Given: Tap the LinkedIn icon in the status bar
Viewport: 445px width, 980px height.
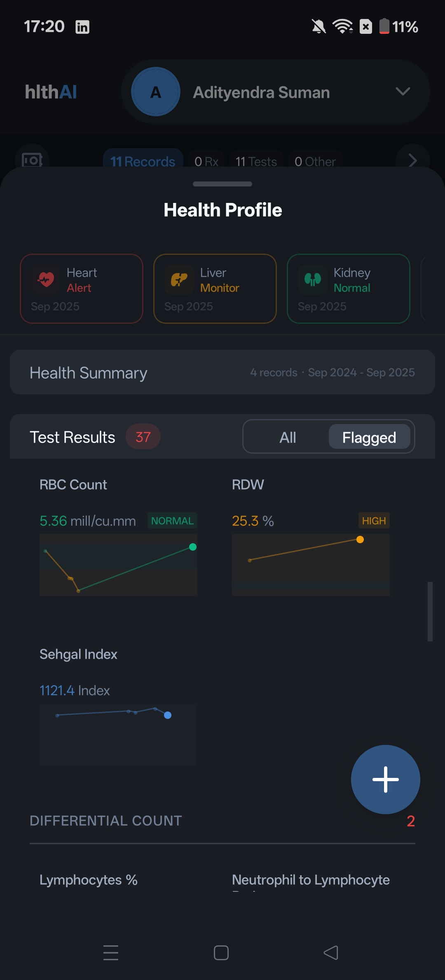Looking at the screenshot, I should [x=82, y=26].
